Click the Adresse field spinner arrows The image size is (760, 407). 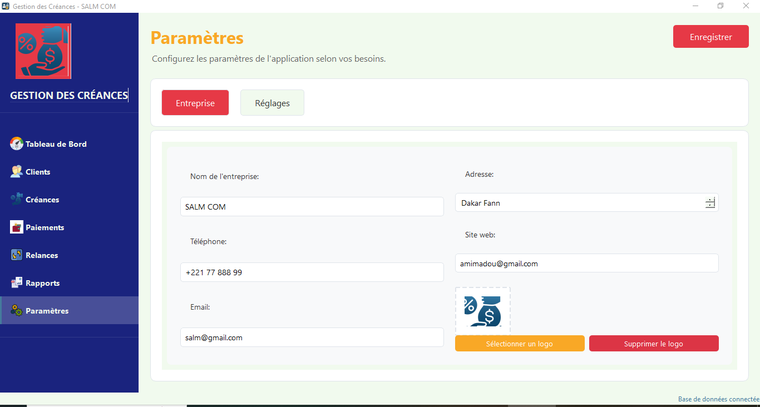click(710, 203)
